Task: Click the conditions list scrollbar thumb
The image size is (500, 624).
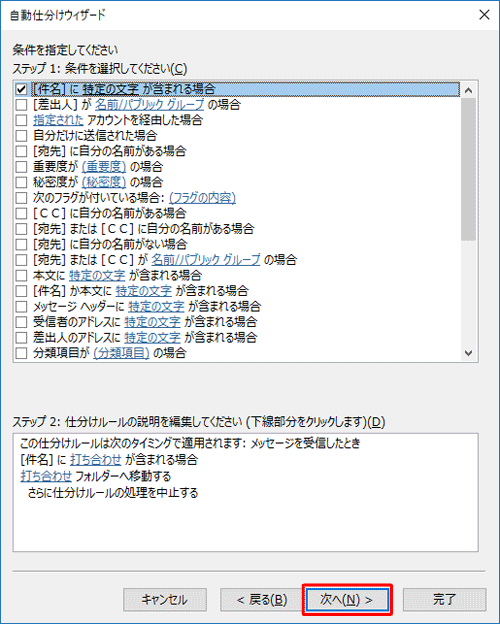Action: (469, 169)
